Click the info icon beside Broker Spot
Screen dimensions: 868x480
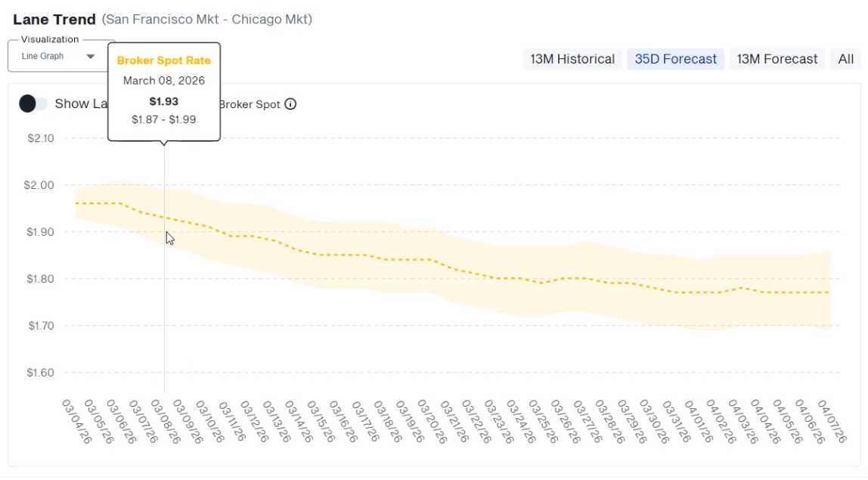(290, 104)
